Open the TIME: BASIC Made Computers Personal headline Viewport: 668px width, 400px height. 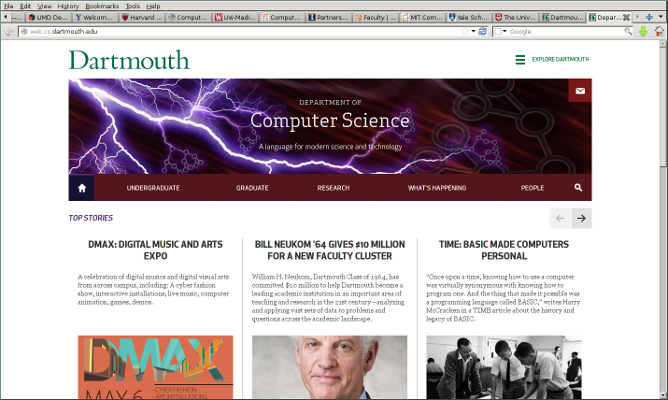pos(504,250)
